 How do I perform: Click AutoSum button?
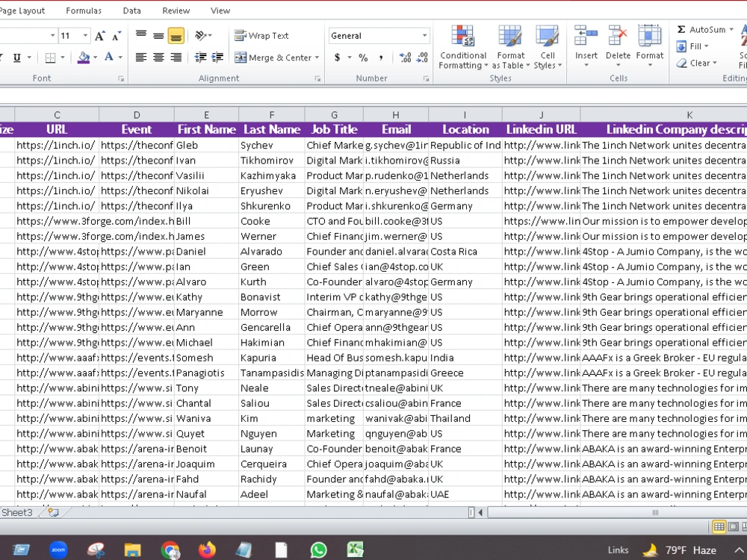point(701,30)
